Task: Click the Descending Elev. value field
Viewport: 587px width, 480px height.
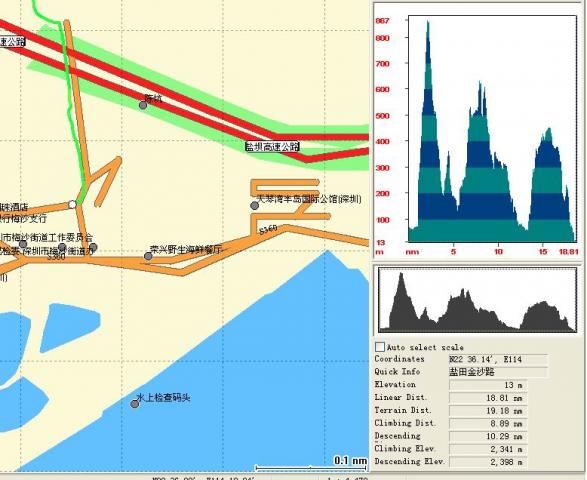Action: 488,462
